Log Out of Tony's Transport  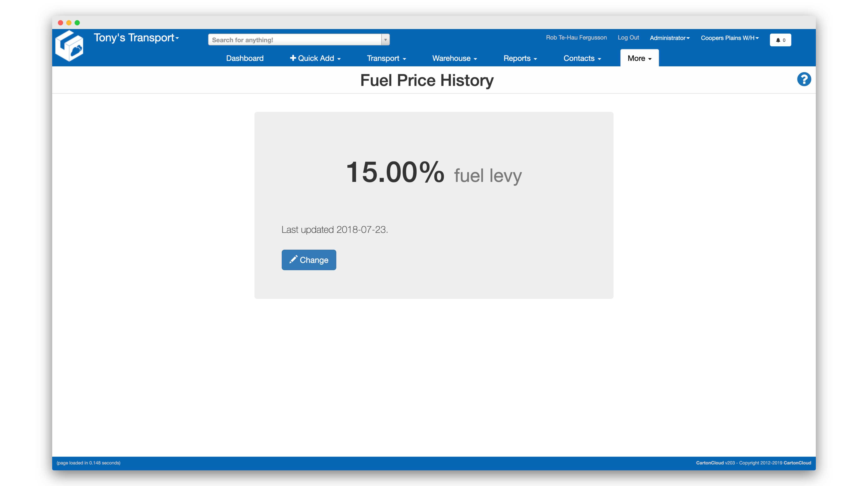[628, 38]
